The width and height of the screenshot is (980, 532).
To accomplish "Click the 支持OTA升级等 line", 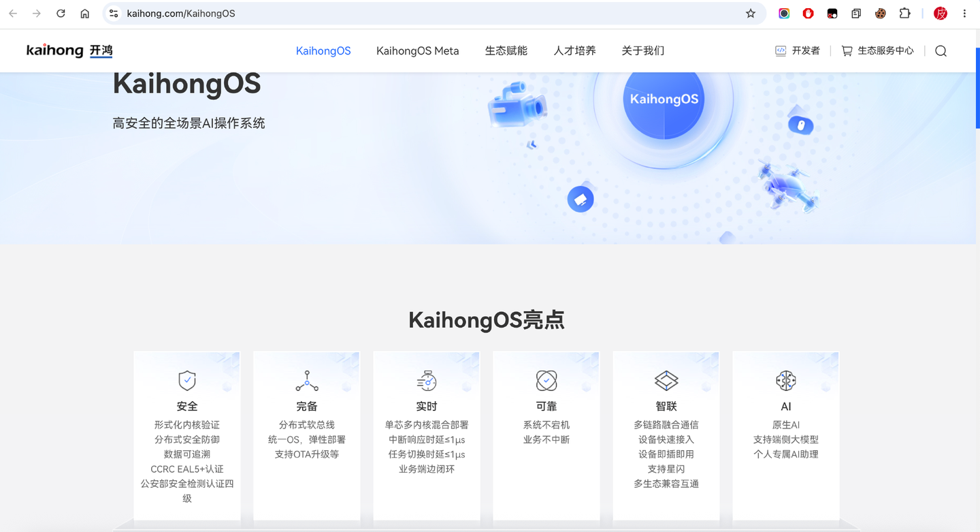I will (307, 454).
